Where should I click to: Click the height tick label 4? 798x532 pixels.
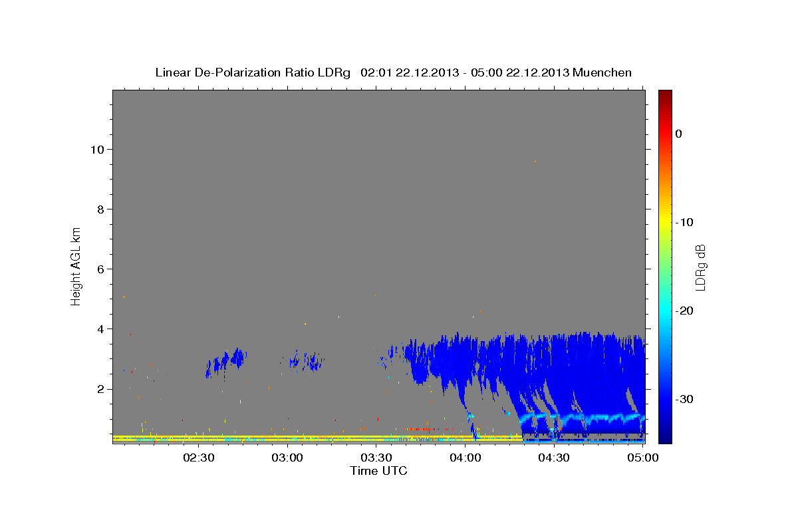100,329
